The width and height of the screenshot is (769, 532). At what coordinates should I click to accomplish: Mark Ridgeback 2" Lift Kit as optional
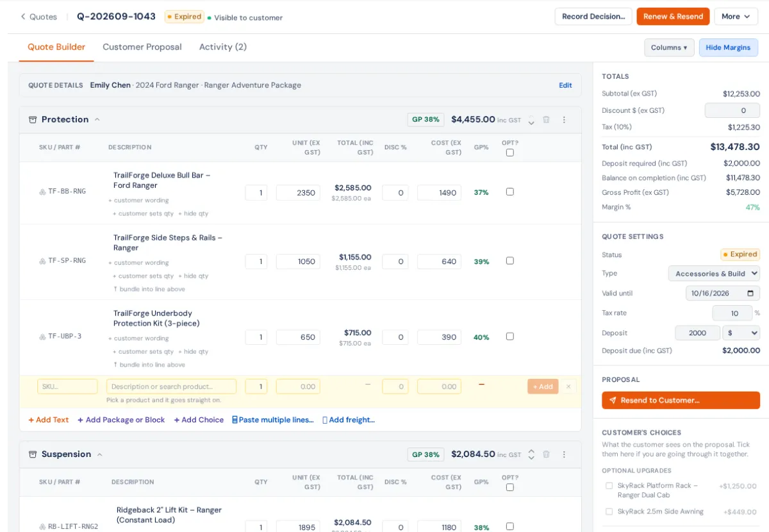click(510, 526)
